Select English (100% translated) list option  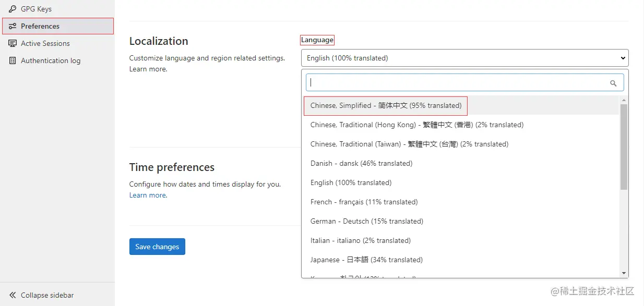point(461,182)
